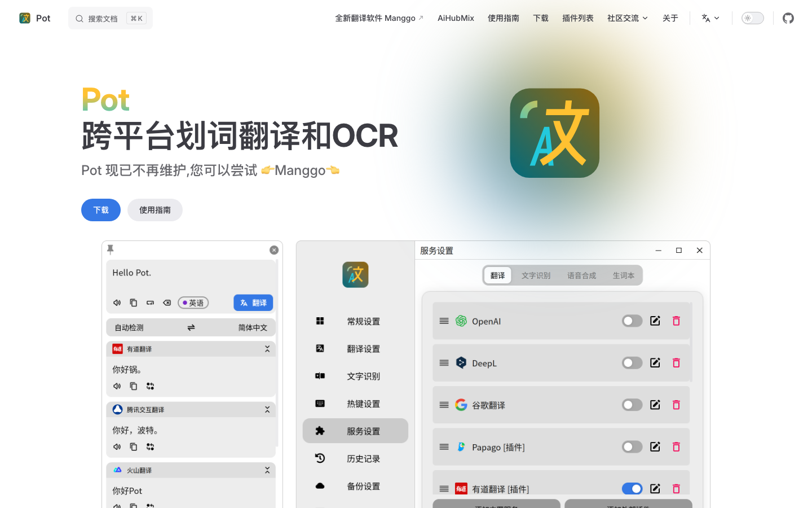Enable the OpenAI service toggle
812x508 pixels.
coord(632,321)
